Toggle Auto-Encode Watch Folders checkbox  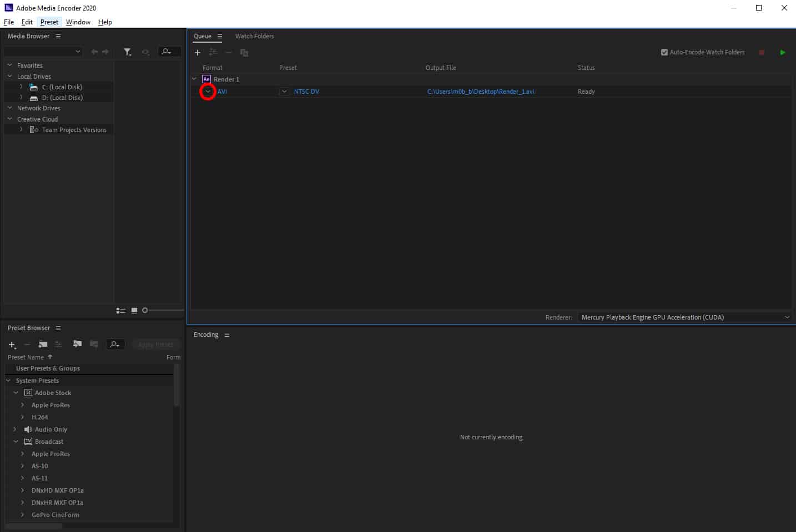[x=664, y=52]
